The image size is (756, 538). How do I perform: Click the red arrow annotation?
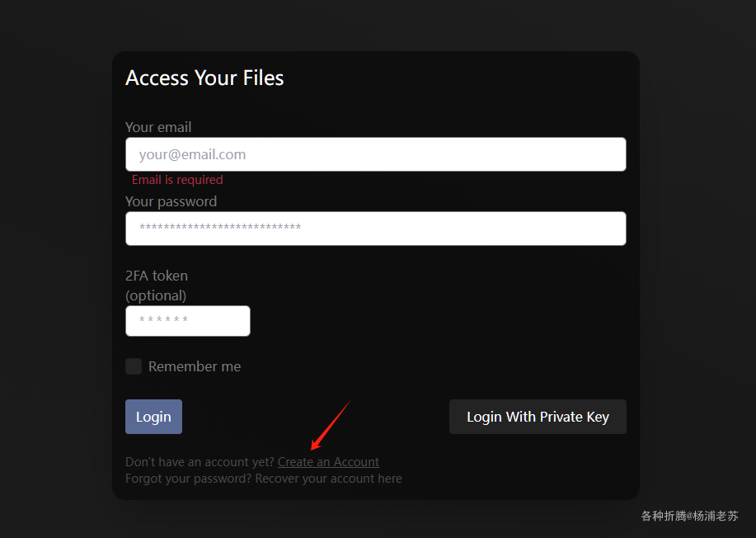[331, 425]
